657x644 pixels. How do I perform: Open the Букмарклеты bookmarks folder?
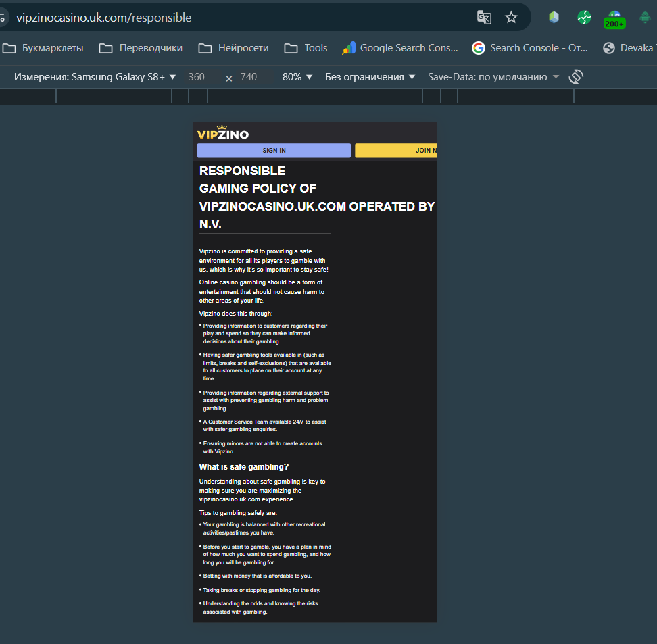[x=43, y=48]
